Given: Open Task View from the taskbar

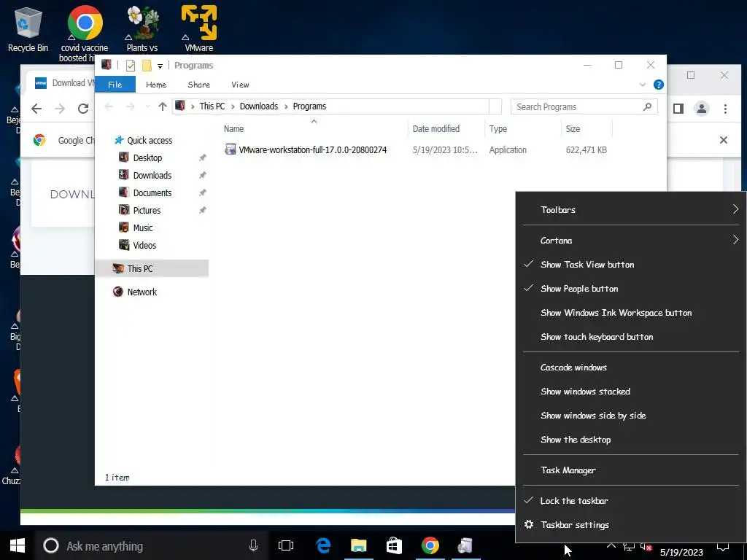Looking at the screenshot, I should (x=286, y=545).
